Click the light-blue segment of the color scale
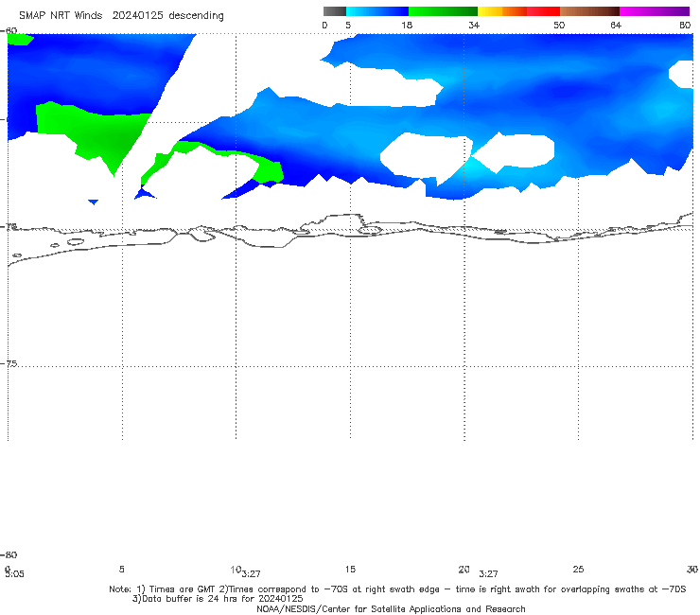This screenshot has height=615, width=700. [377, 11]
